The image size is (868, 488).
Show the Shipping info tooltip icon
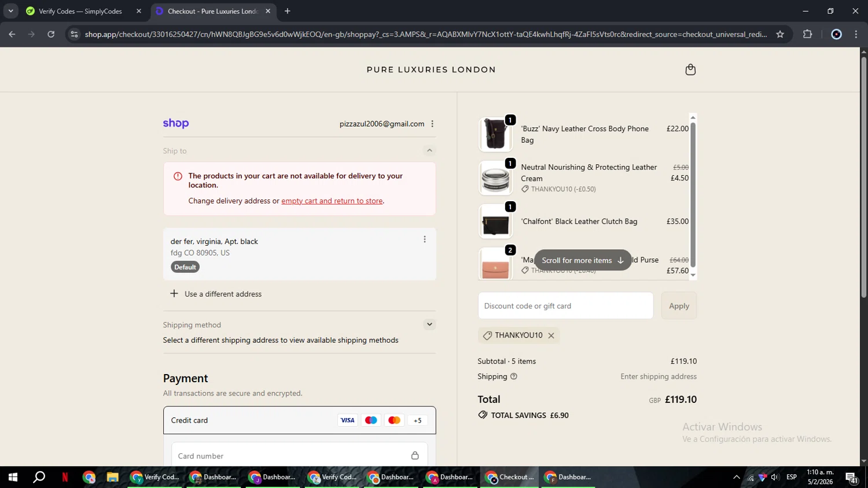[x=514, y=376]
